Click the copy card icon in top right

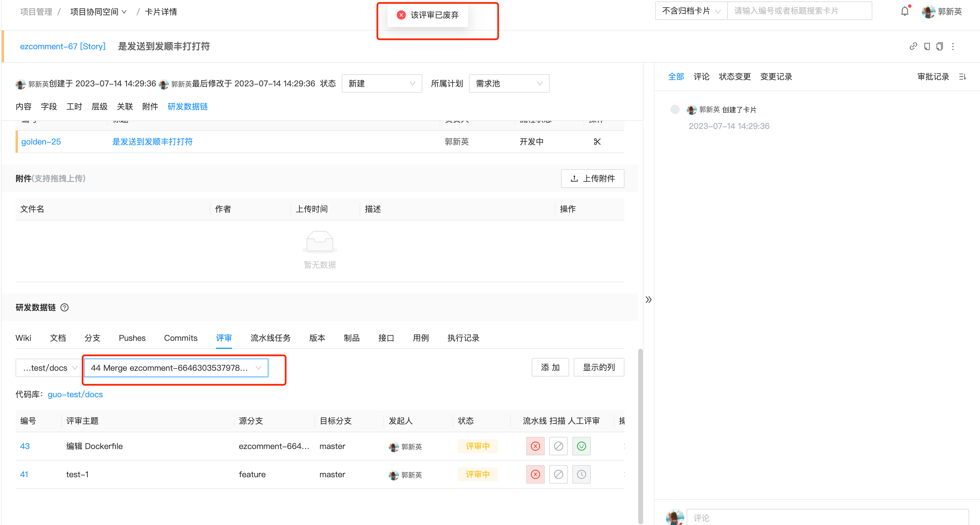point(940,46)
